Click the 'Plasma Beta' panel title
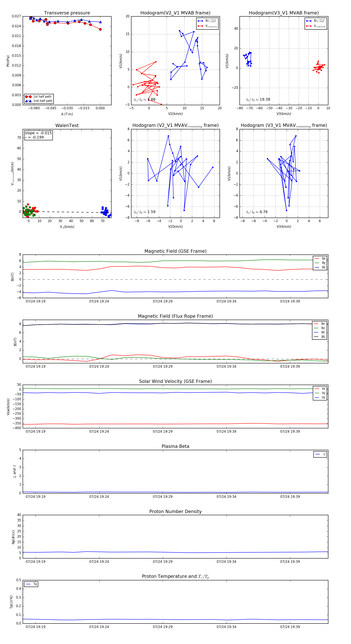This screenshot has height=644, width=351. coord(175,446)
